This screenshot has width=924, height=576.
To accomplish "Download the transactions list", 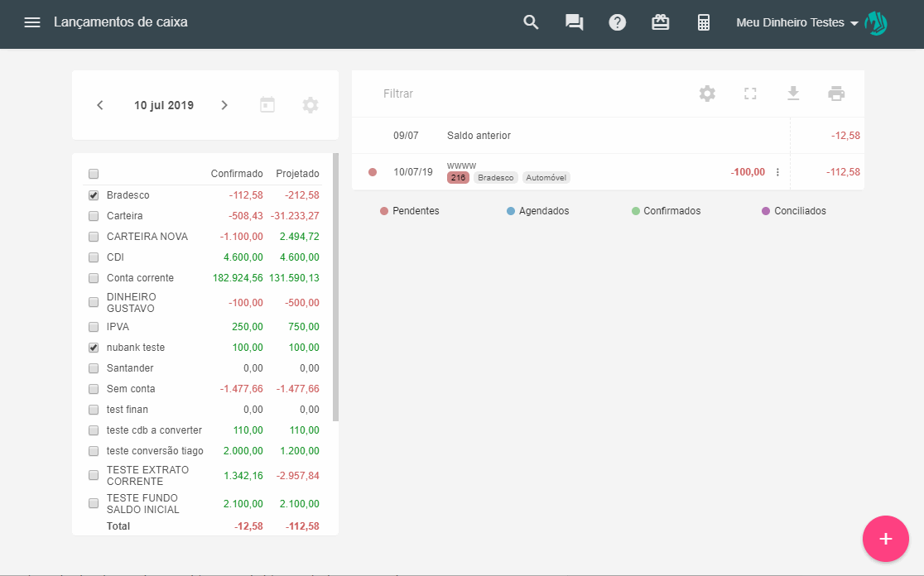I will (x=793, y=94).
